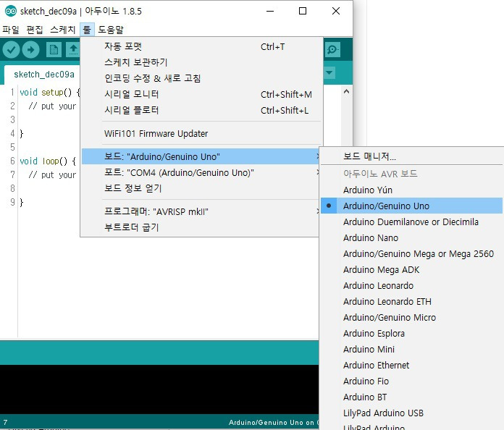The width and height of the screenshot is (504, 430).
Task: Choose Arduino Mini board
Action: (411, 349)
